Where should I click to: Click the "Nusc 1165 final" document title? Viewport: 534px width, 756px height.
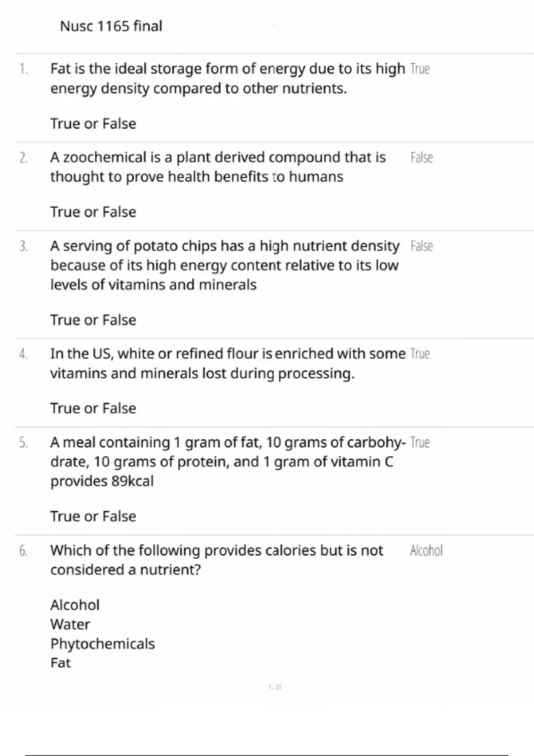coord(111,26)
